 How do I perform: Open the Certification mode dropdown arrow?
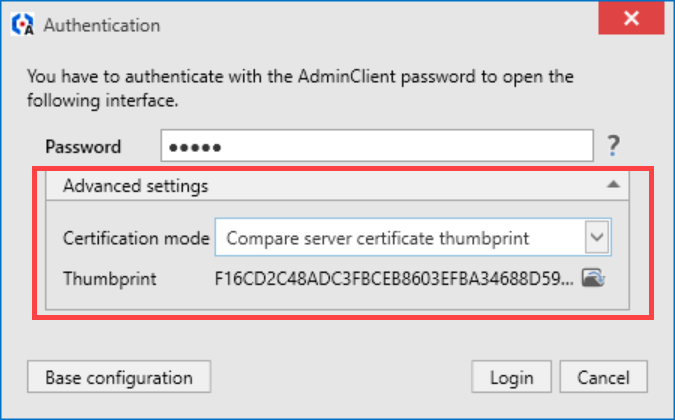point(597,237)
